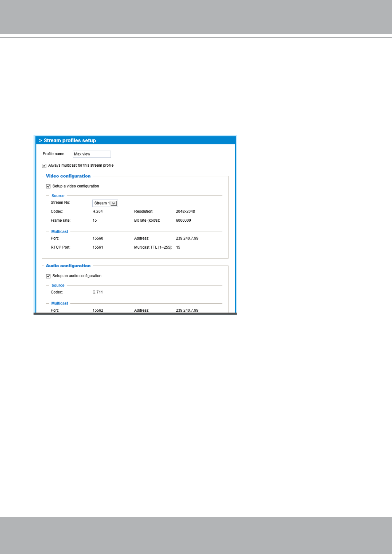Click the Multicast TTL value 15
This screenshot has width=392, height=554.
(x=178, y=247)
